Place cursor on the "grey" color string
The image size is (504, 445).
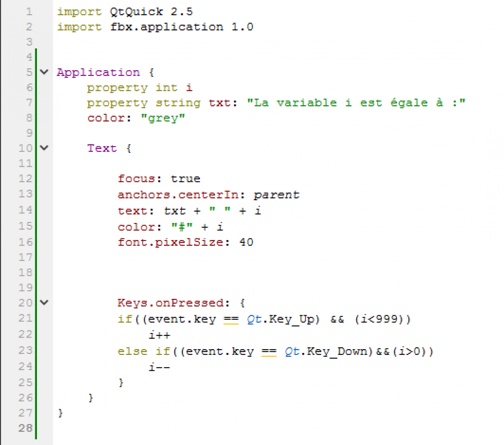click(163, 118)
